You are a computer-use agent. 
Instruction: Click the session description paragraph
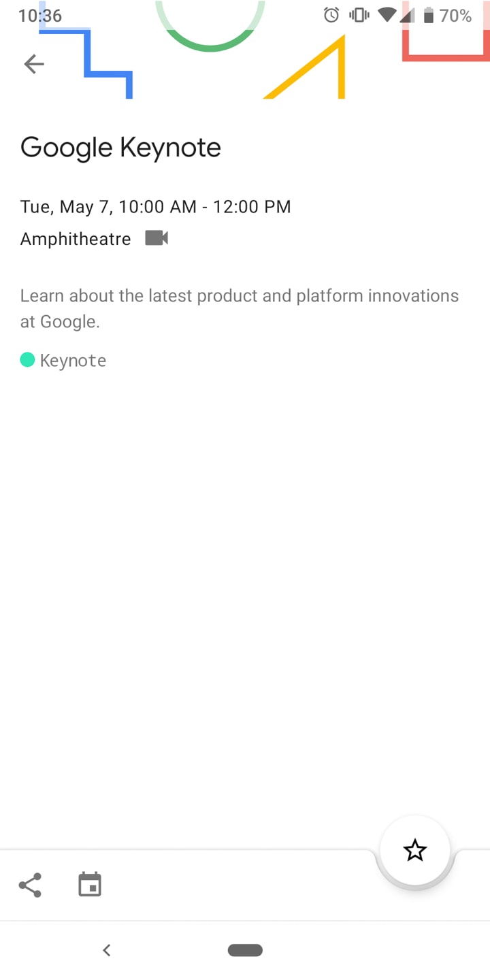(x=239, y=308)
